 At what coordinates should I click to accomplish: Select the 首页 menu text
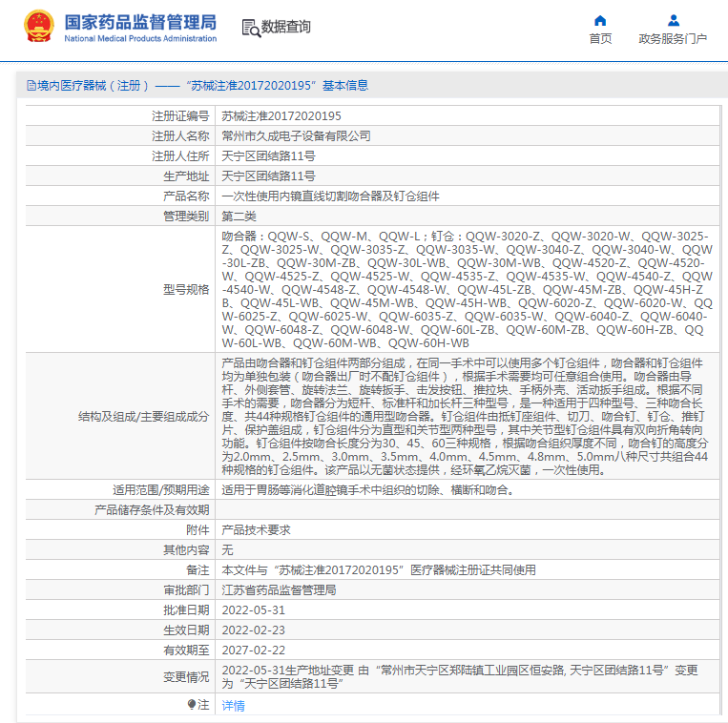click(x=600, y=38)
